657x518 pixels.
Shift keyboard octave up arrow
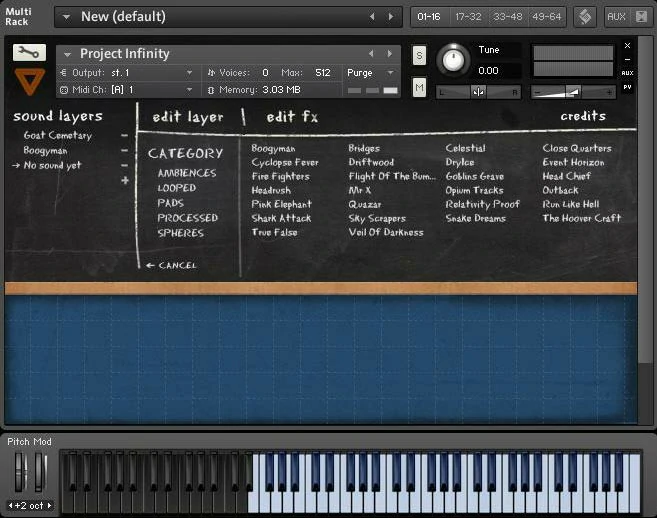(49, 505)
